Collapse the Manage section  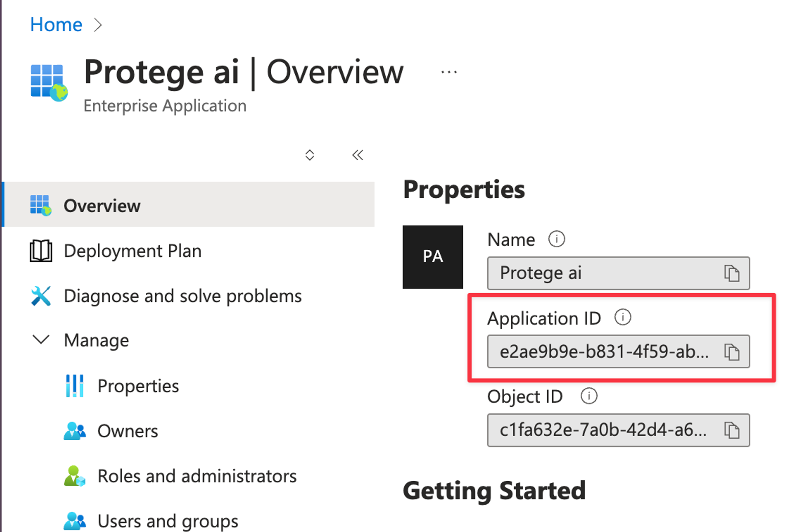point(41,340)
